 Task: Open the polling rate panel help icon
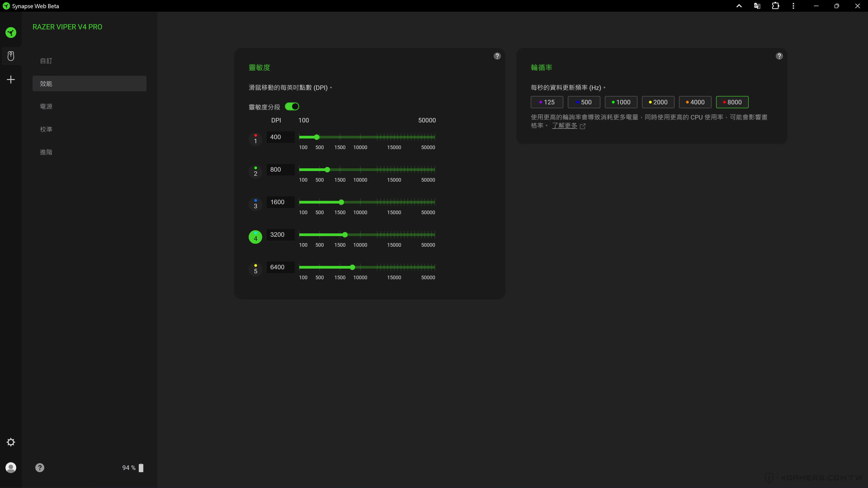pos(779,56)
